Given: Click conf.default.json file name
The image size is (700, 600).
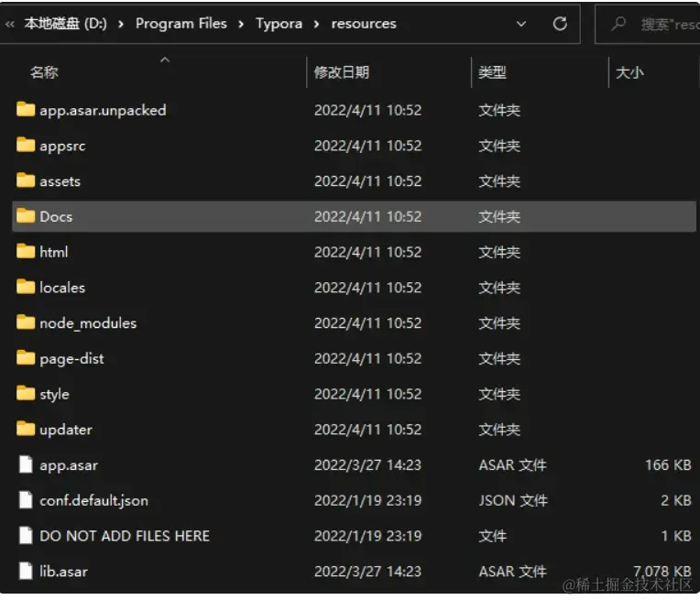Looking at the screenshot, I should tap(93, 500).
